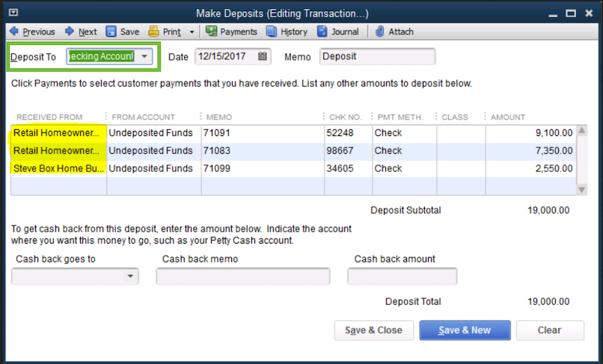
Task: Click the table scrollbar down arrow
Action: tap(582, 190)
